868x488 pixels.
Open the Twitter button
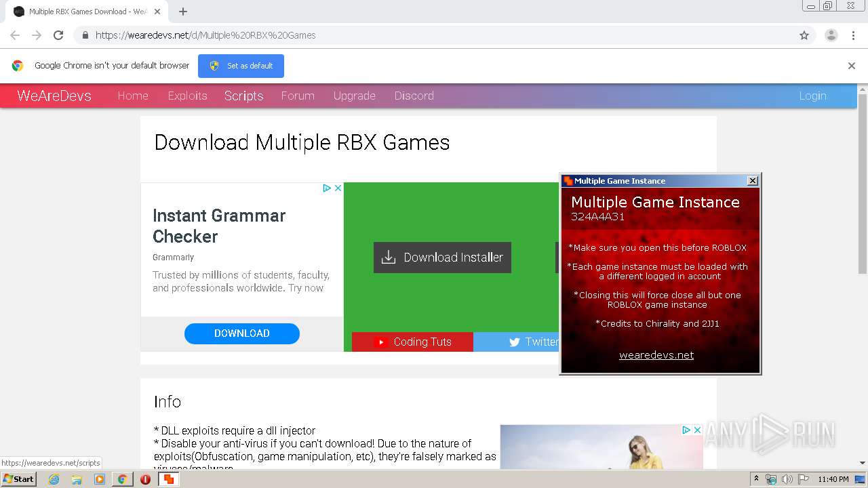517,342
